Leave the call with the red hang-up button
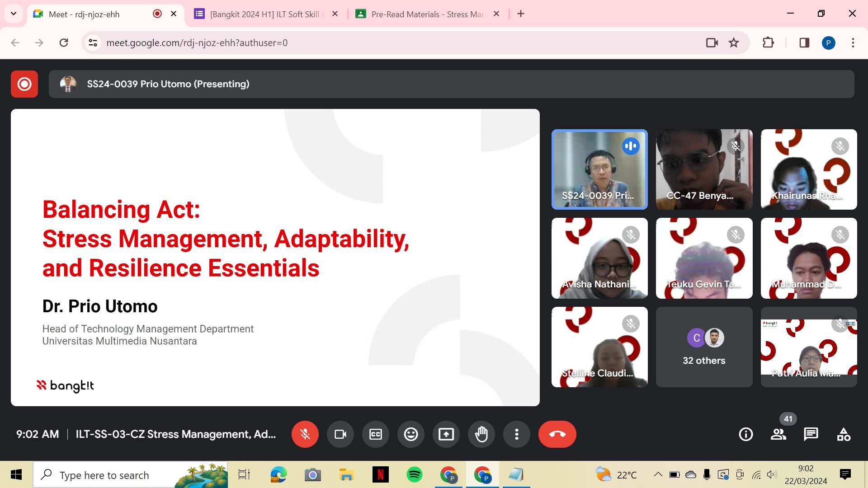 pyautogui.click(x=557, y=434)
